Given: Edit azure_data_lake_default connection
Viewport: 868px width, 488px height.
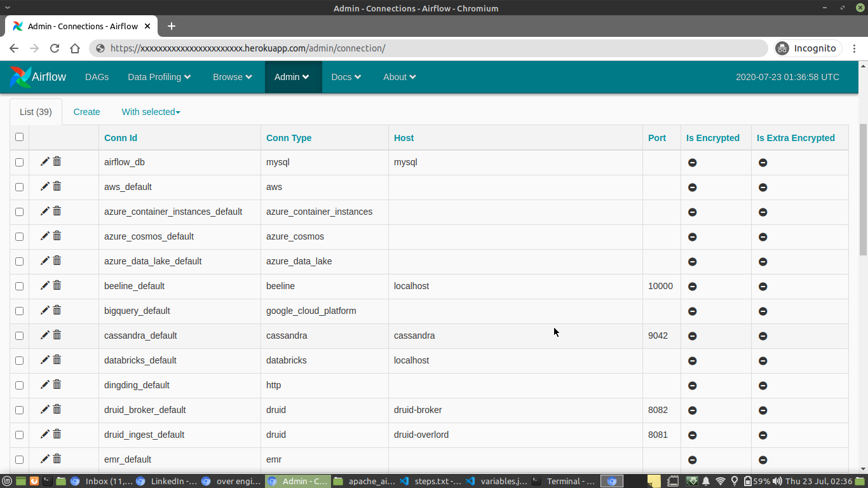Looking at the screenshot, I should [x=45, y=261].
